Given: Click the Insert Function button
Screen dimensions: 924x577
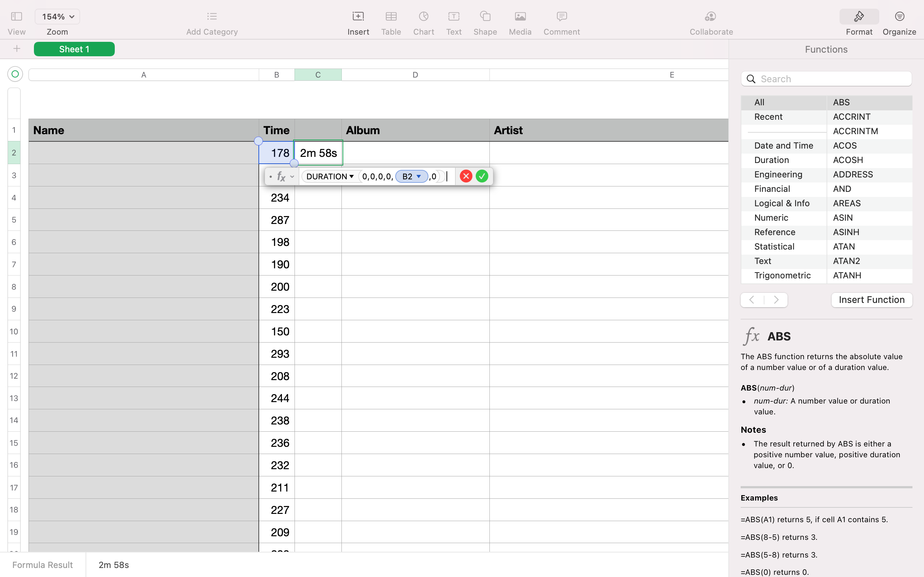Looking at the screenshot, I should click(x=871, y=300).
